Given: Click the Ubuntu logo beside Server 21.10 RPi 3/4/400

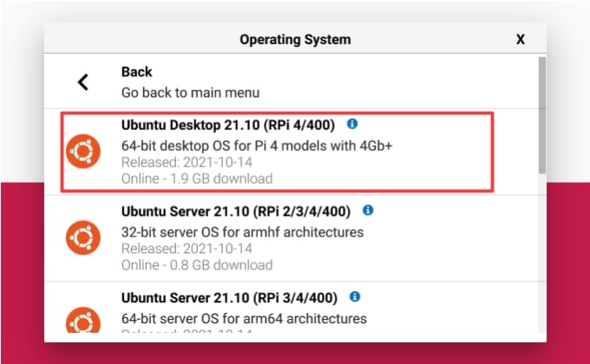Looking at the screenshot, I should click(83, 320).
